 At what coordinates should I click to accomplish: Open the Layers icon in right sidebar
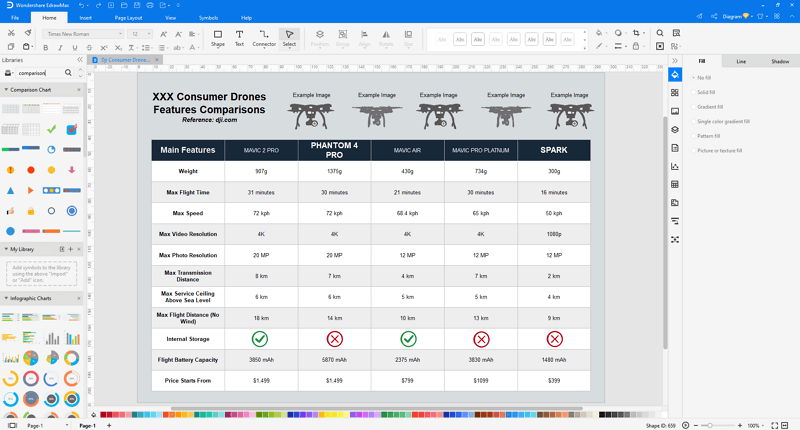point(675,130)
